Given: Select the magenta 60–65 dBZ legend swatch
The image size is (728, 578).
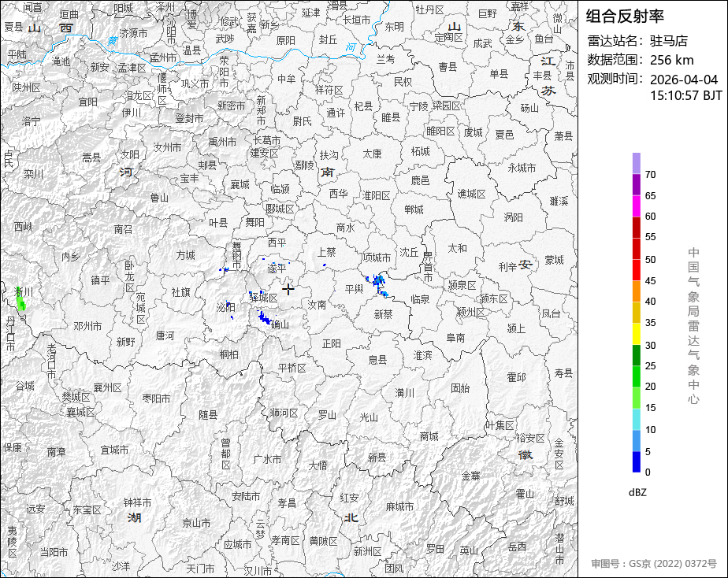Looking at the screenshot, I should point(636,206).
